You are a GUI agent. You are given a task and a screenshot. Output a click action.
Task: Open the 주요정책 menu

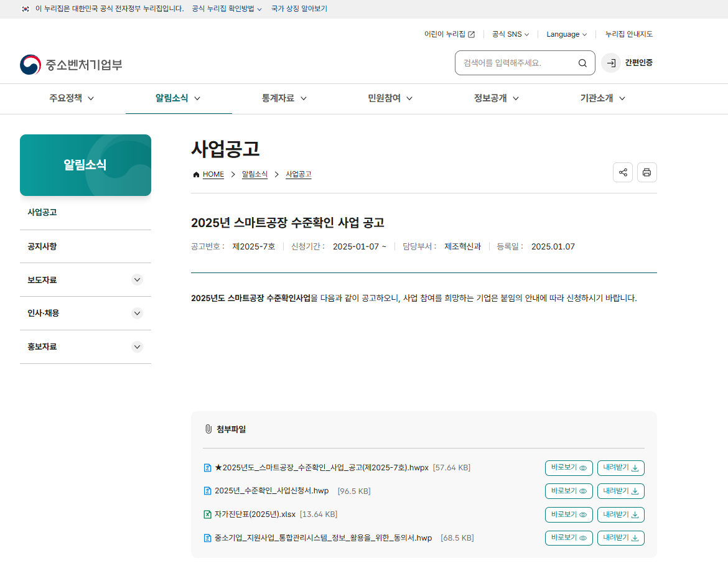coord(72,98)
